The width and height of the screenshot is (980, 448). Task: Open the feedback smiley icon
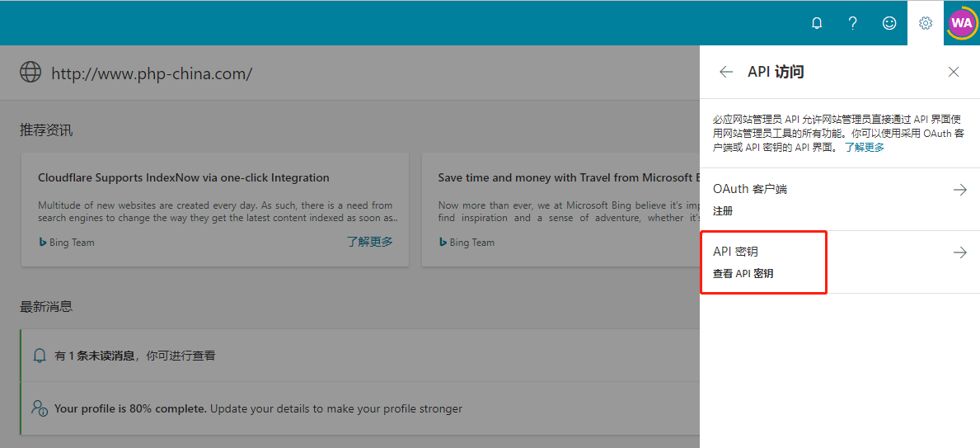pos(889,23)
